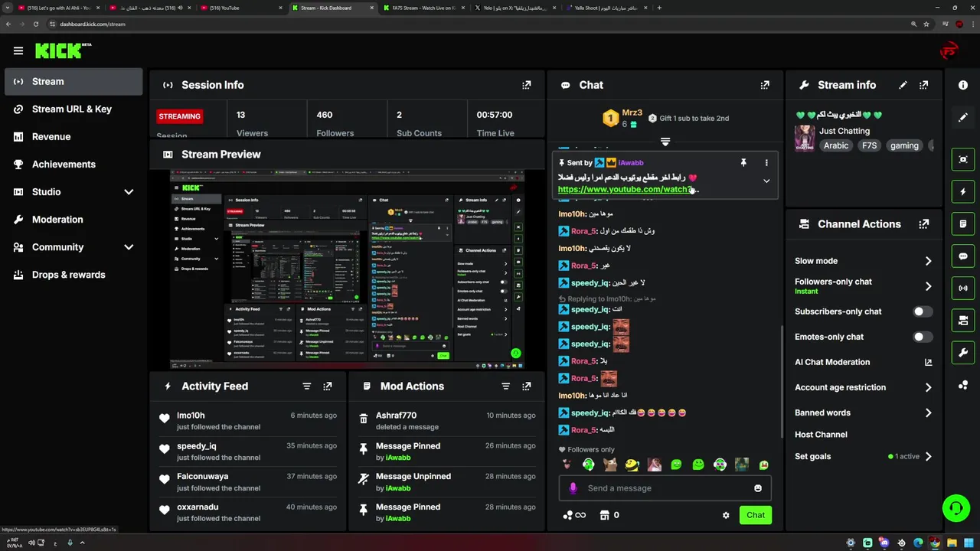Open AI Chat Moderation external link

pyautogui.click(x=928, y=362)
